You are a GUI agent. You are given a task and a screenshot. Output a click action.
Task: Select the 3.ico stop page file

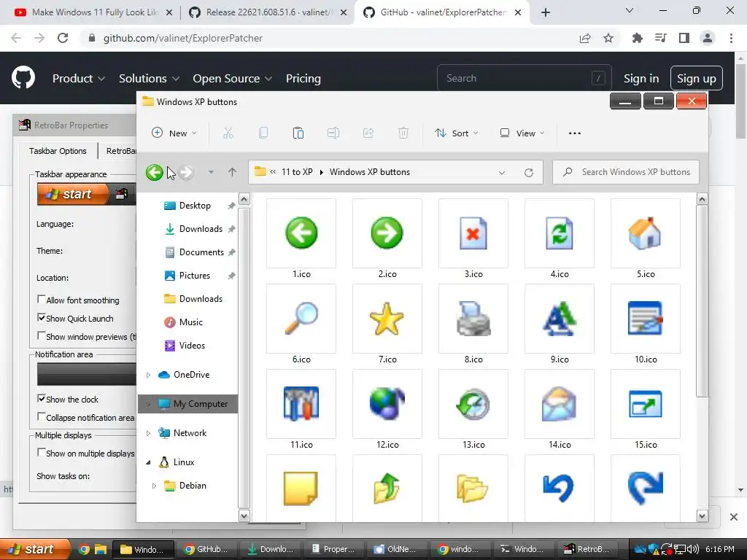coord(473,239)
